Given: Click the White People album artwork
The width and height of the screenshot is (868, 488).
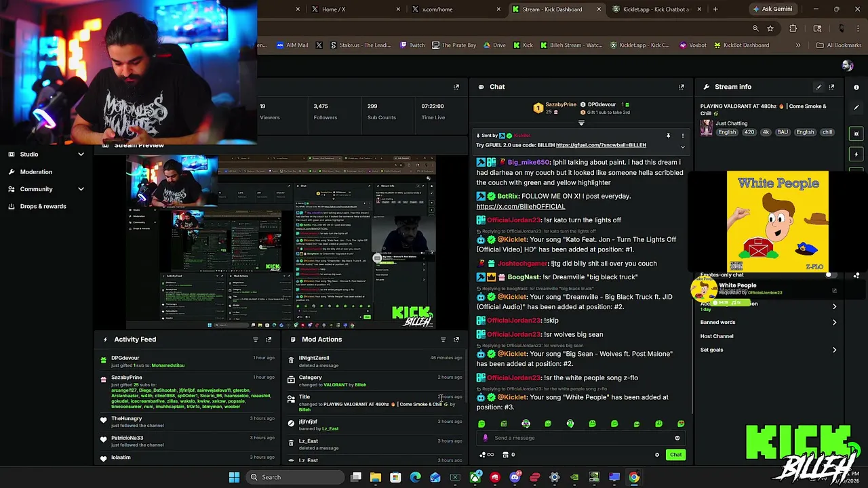Looking at the screenshot, I should pos(778,222).
